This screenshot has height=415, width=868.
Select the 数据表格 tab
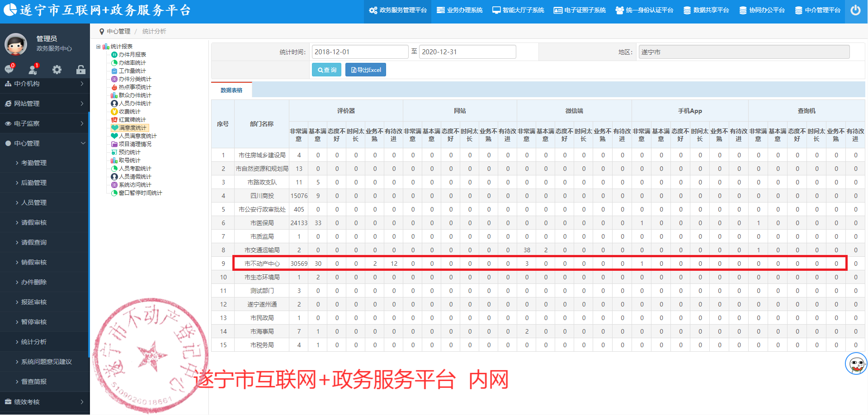click(231, 90)
